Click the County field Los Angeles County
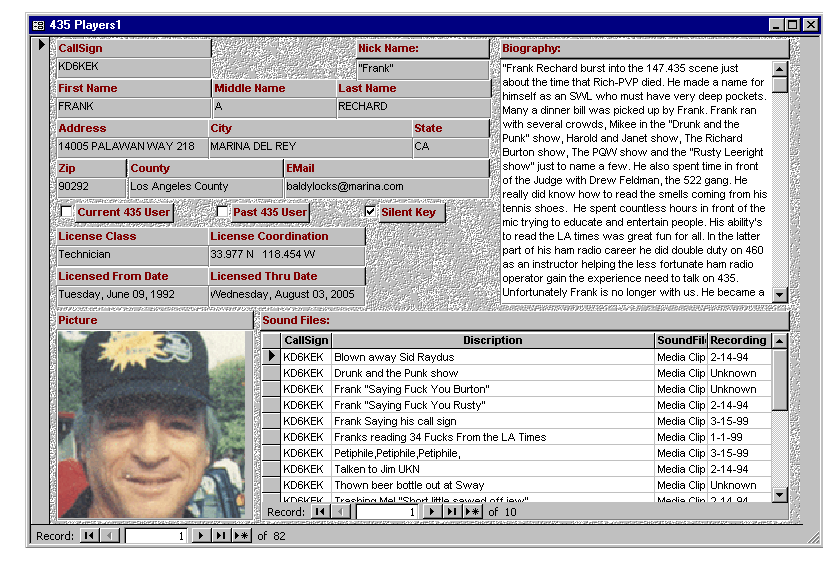Screen dimensions: 823x562 [206, 187]
